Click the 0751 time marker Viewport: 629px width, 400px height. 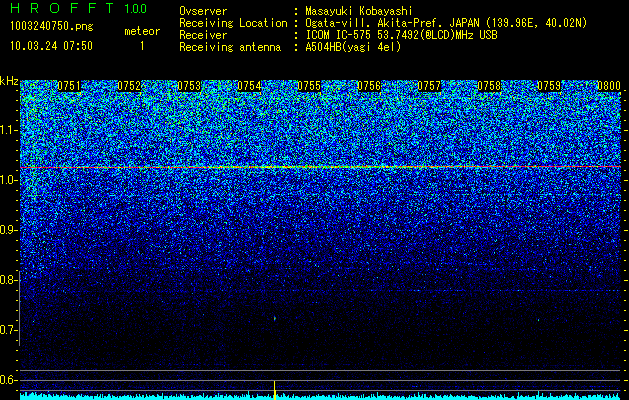pos(69,86)
